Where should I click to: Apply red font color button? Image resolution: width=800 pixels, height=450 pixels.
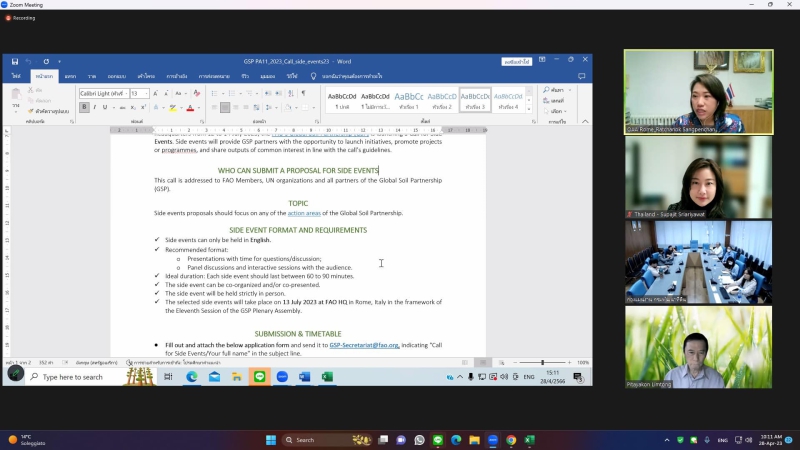pos(190,107)
